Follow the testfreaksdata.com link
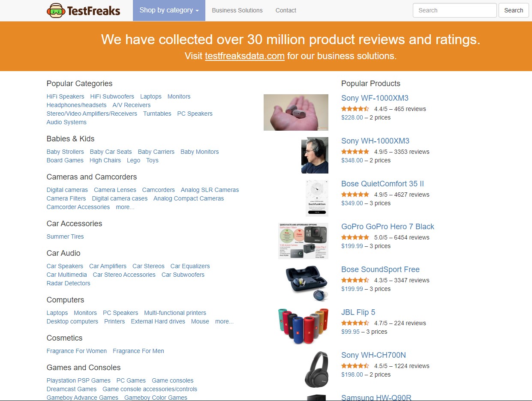The width and height of the screenshot is (532, 401). [245, 56]
